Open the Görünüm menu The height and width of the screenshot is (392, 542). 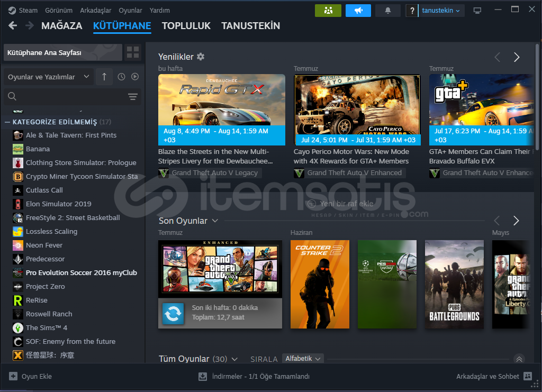point(59,11)
